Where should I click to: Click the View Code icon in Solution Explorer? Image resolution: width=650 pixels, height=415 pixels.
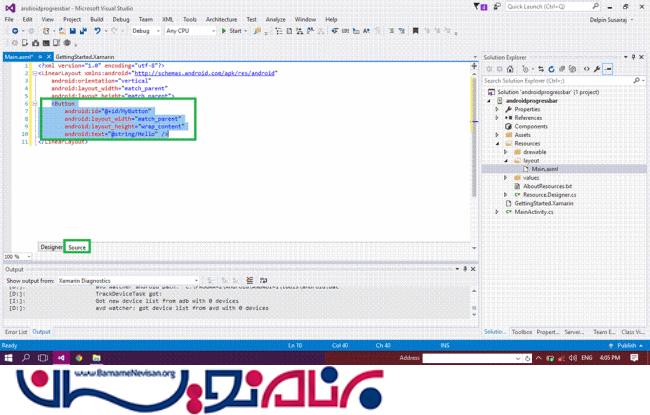(x=585, y=69)
